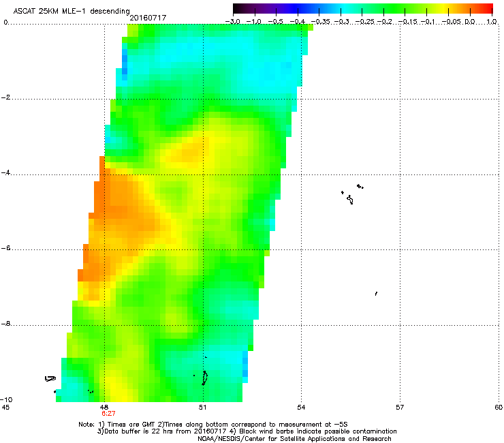Click the "-0.2" color bar label
Viewport: 504px width, 443px height.
point(385,22)
